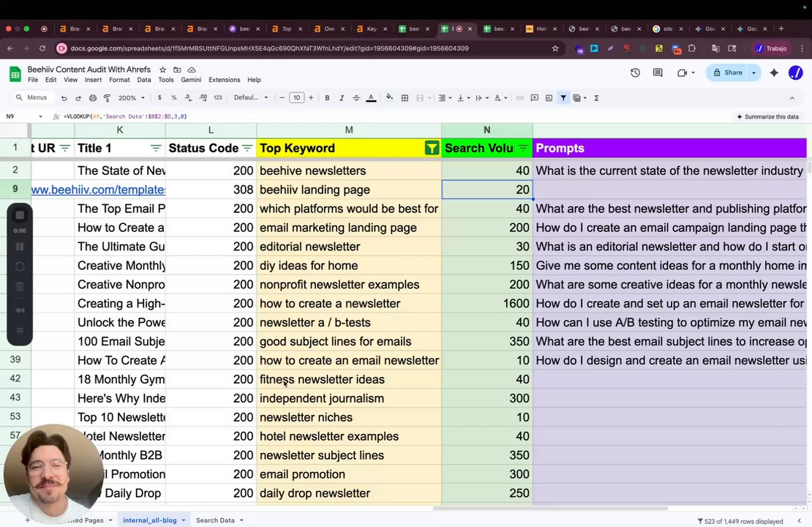Open the 123 more formats menu
The width and height of the screenshot is (812, 527).
[218, 98]
